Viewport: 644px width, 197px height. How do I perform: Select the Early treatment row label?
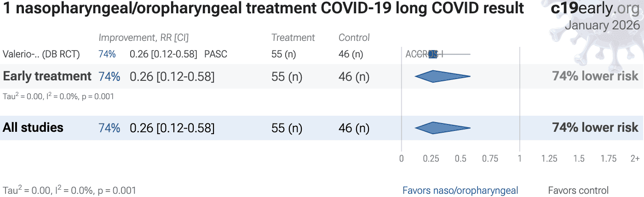pyautogui.click(x=47, y=76)
